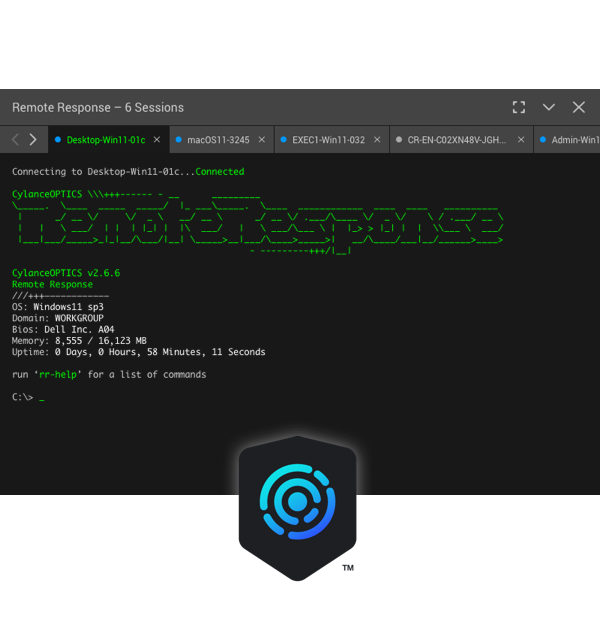Screen dimensions: 600x630
Task: Select the EXEC1-Win11-032 session tab
Action: point(328,140)
